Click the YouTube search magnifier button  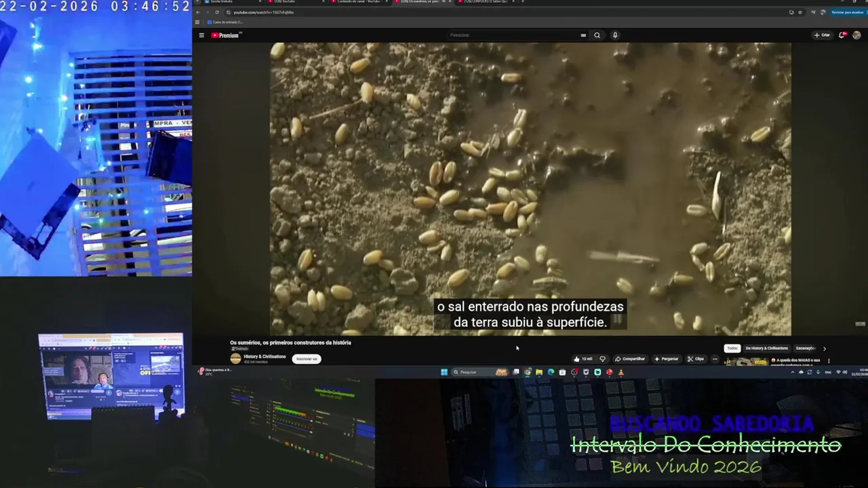597,35
